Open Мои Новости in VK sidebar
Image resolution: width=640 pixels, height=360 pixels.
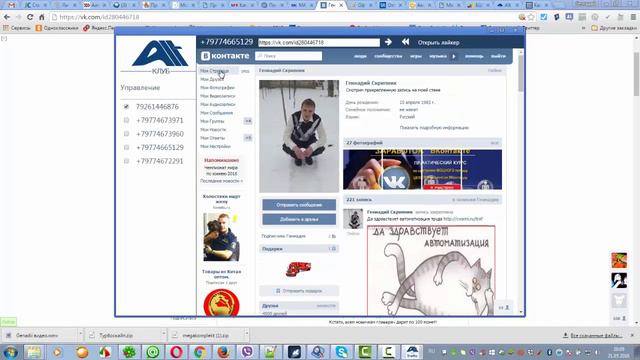point(213,129)
